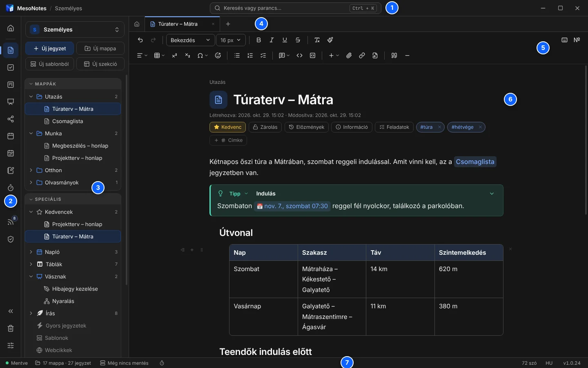The width and height of the screenshot is (588, 368).
Task: Toggle the Kedvenc favorite star
Action: [227, 127]
